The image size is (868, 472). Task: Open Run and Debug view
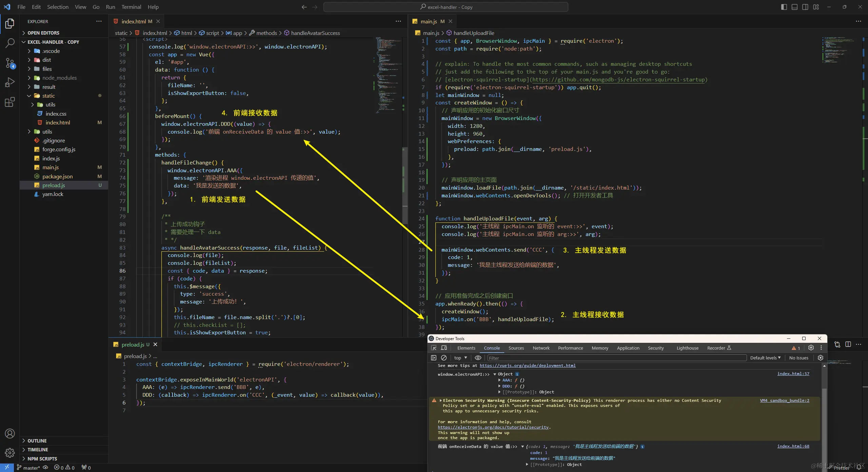tap(10, 82)
